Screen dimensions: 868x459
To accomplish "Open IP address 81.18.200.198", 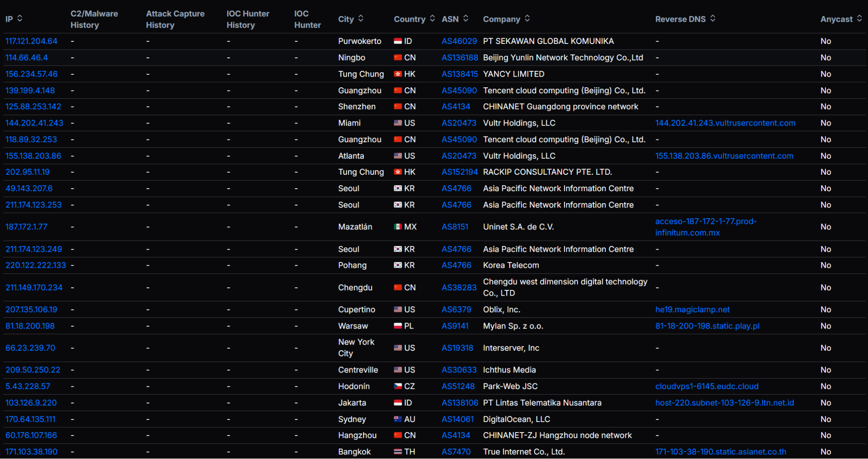I will [30, 326].
